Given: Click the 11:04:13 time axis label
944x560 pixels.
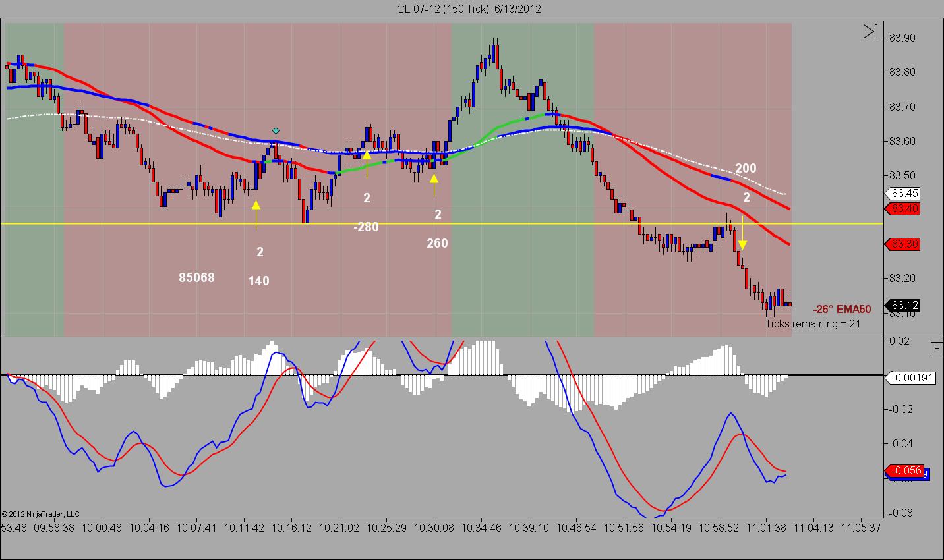Looking at the screenshot, I should pyautogui.click(x=815, y=528).
